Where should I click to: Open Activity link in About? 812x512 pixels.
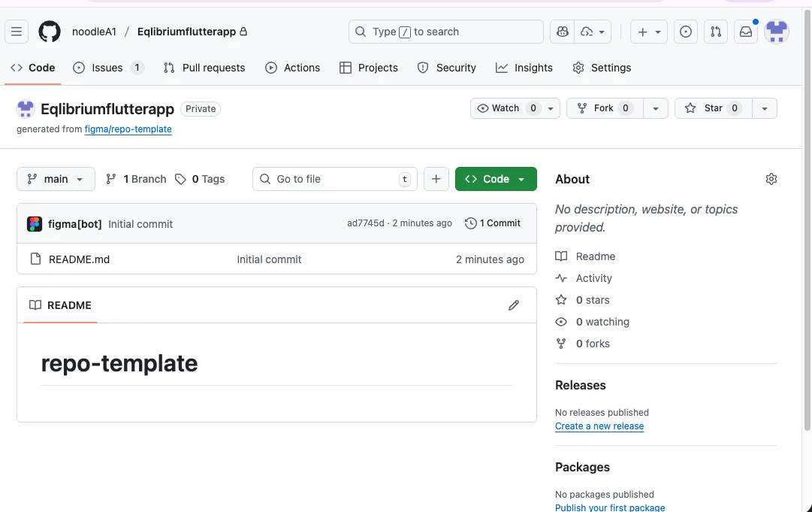584,278
